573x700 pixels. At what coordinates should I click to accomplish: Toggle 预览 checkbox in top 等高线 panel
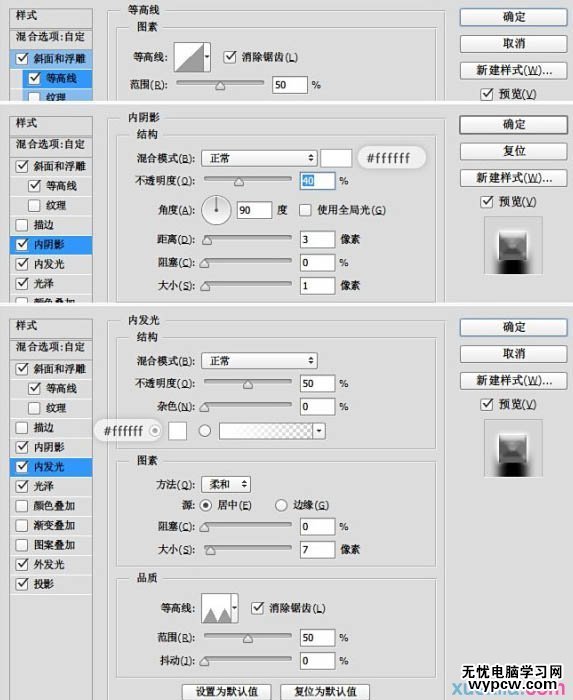click(x=487, y=94)
